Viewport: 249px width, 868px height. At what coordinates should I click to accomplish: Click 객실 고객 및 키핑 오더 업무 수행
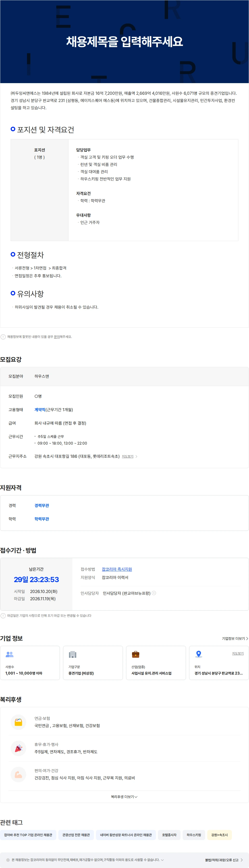pos(107,157)
